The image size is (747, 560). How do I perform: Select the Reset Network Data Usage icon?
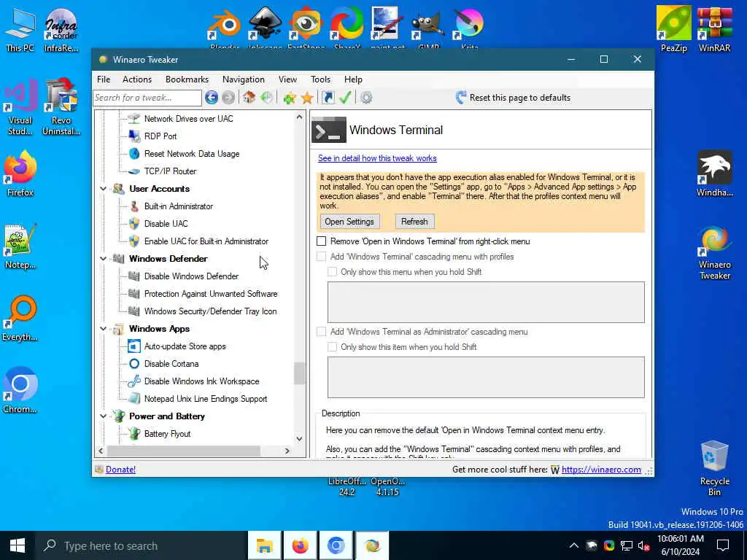pyautogui.click(x=134, y=154)
